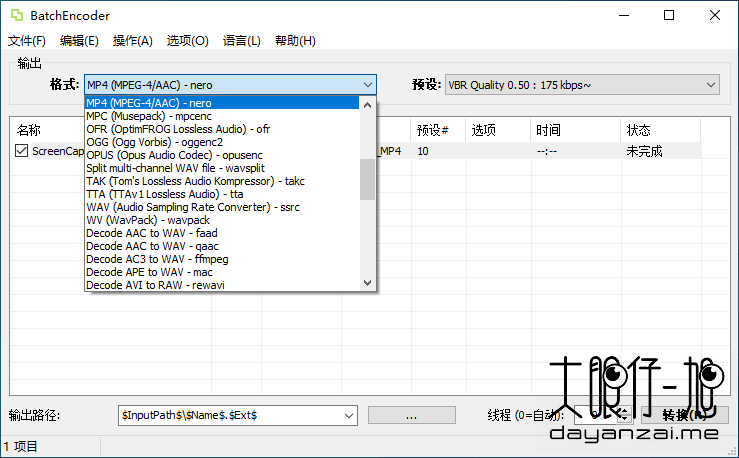Viewport: 739px width, 458px height.
Task: Select OPUS (Opus Audio Codec) - opusenc
Action: 222,155
